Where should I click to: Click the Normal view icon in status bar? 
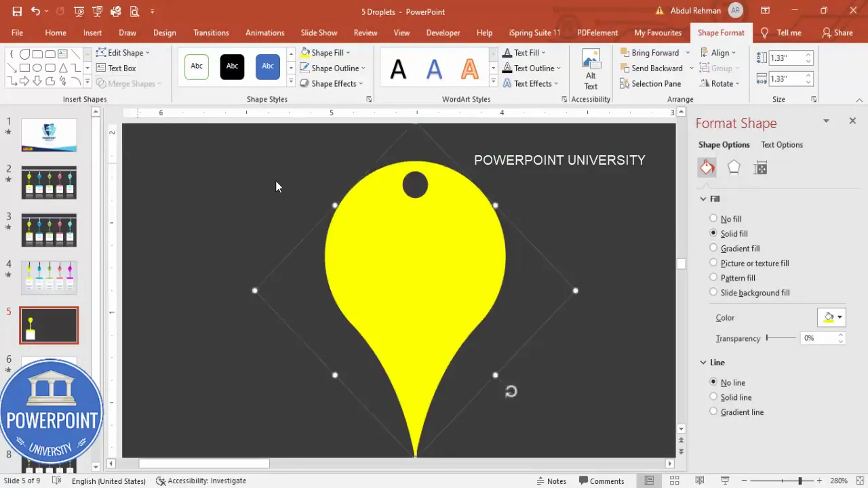[x=649, y=481]
